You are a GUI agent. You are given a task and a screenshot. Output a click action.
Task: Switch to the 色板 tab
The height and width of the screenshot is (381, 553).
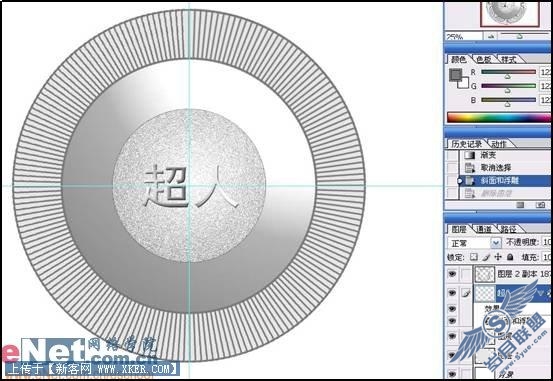[484, 59]
